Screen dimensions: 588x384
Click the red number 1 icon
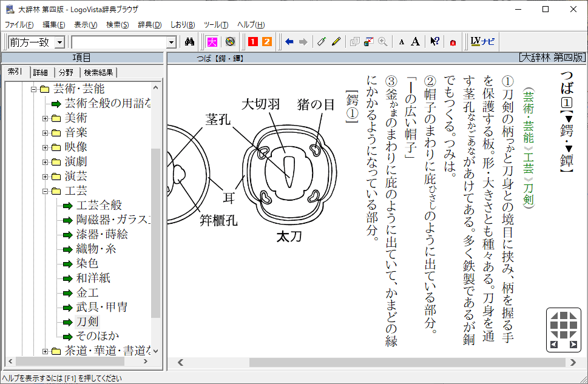tap(252, 42)
